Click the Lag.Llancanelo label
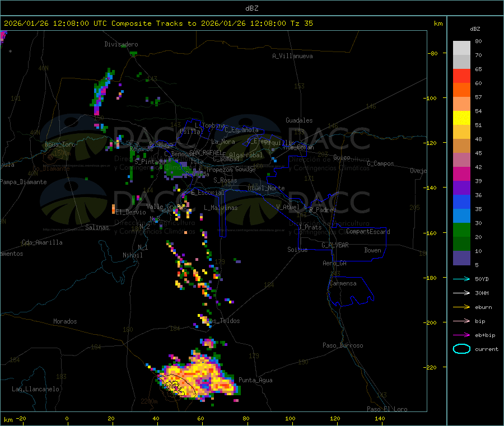 [x=36, y=389]
